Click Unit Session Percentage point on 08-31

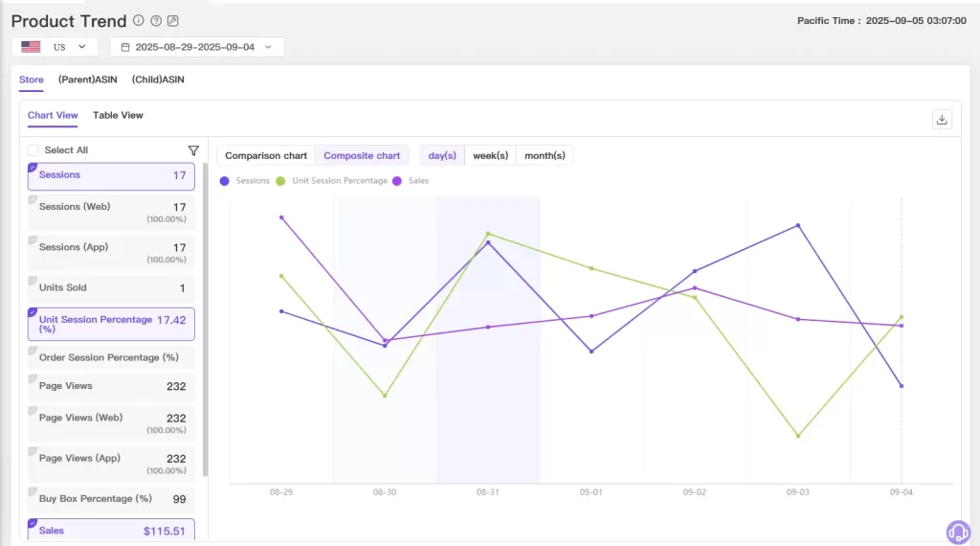click(488, 234)
